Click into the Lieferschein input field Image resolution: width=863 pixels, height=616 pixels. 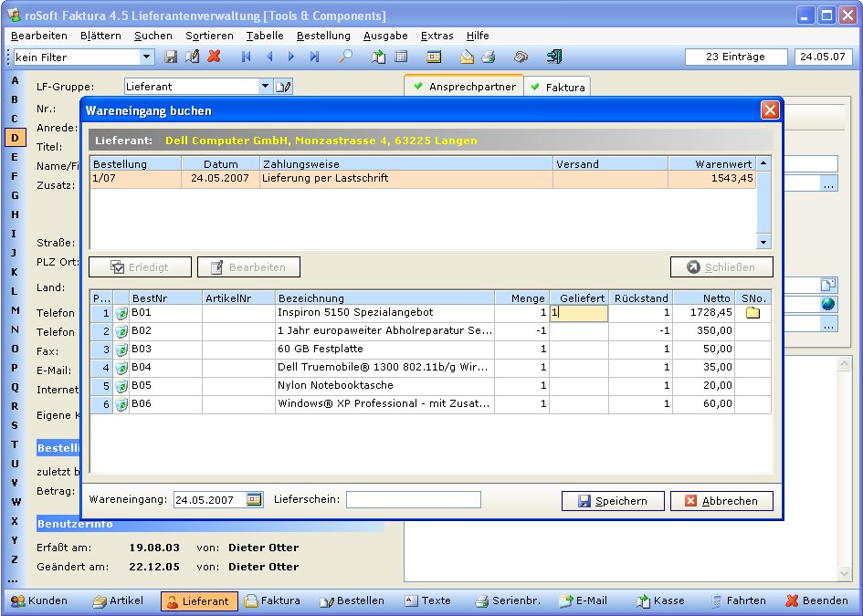click(x=413, y=500)
